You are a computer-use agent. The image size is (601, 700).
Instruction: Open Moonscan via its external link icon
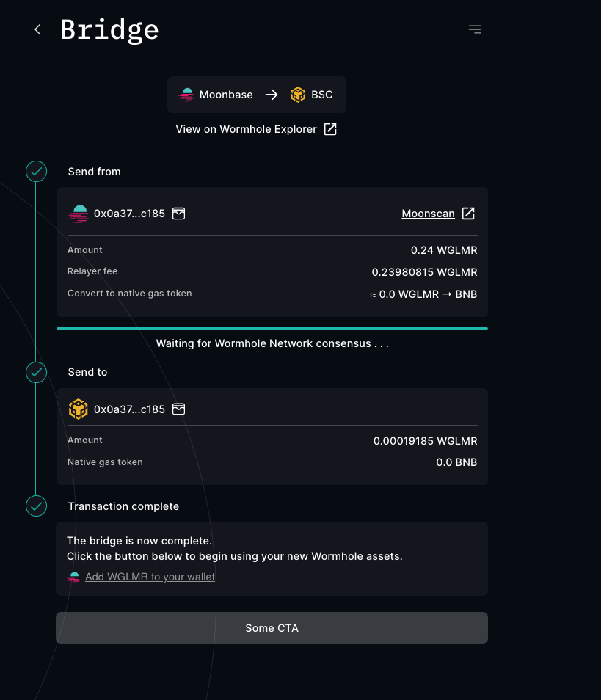point(468,214)
